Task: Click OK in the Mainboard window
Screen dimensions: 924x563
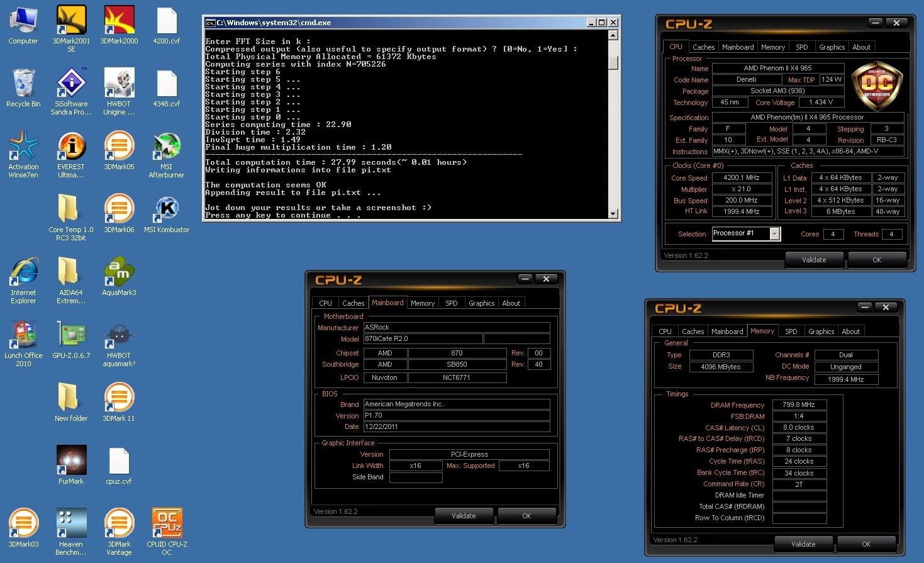Action: tap(526, 516)
